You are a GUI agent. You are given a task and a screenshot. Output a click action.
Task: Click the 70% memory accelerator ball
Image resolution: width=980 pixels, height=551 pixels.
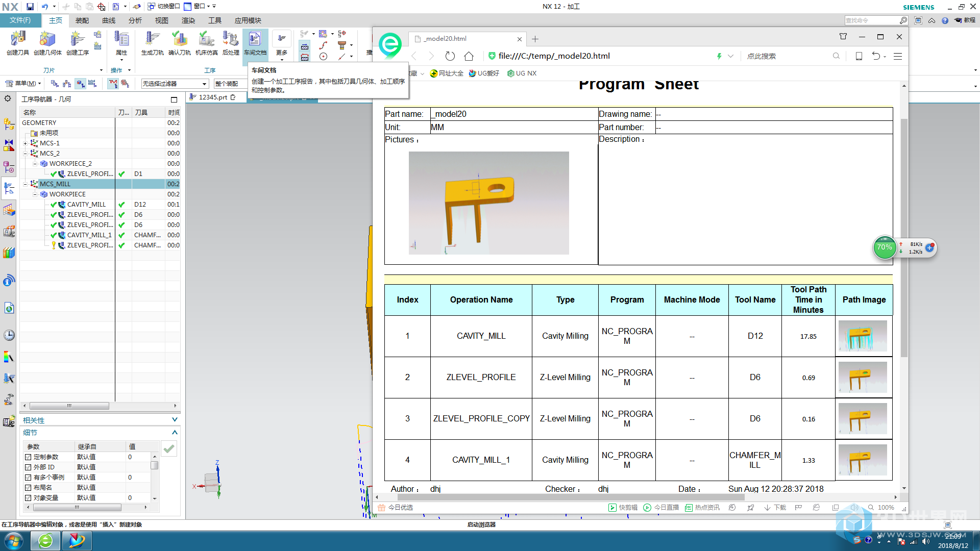(x=885, y=247)
